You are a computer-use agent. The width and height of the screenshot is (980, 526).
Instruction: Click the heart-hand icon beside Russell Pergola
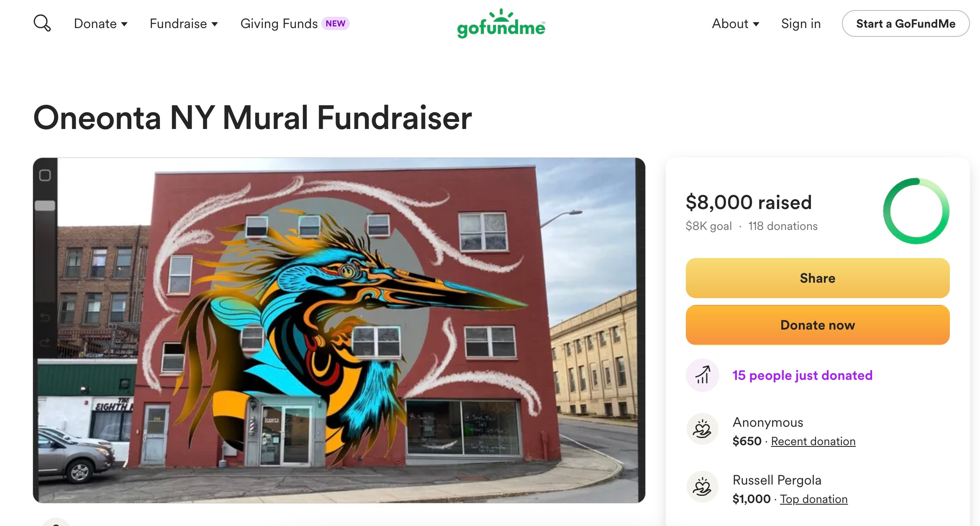coord(703,487)
